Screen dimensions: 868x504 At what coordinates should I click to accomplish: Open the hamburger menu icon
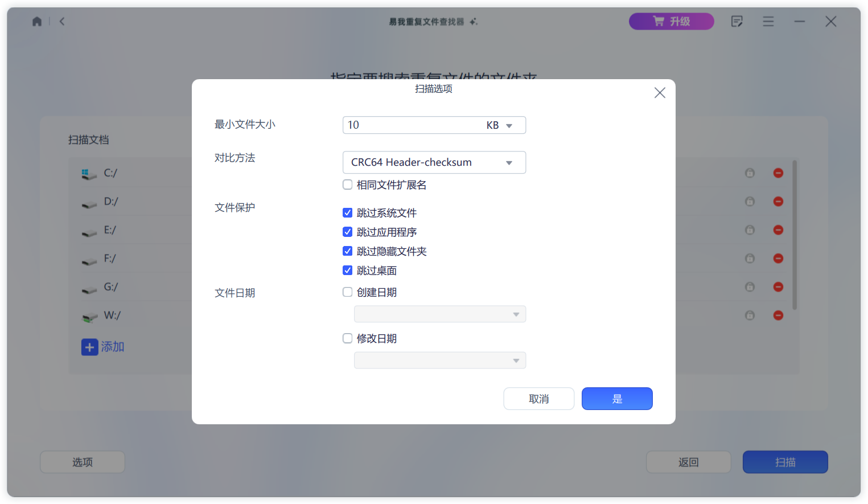[768, 22]
